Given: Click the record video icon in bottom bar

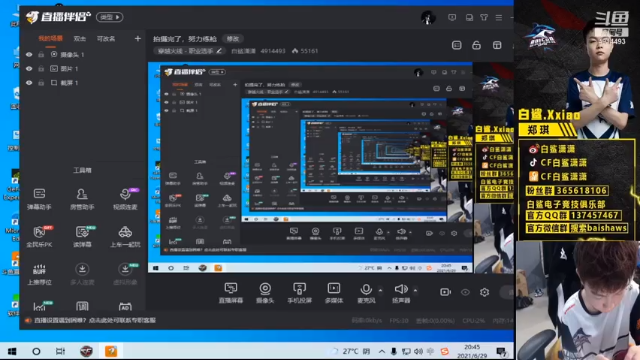Looking at the screenshot, I should (x=445, y=292).
